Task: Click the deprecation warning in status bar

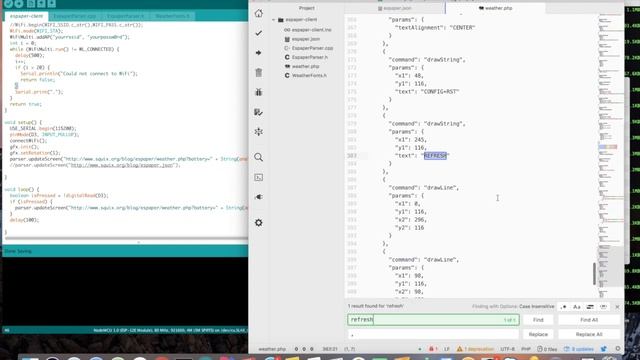Action: point(476,349)
